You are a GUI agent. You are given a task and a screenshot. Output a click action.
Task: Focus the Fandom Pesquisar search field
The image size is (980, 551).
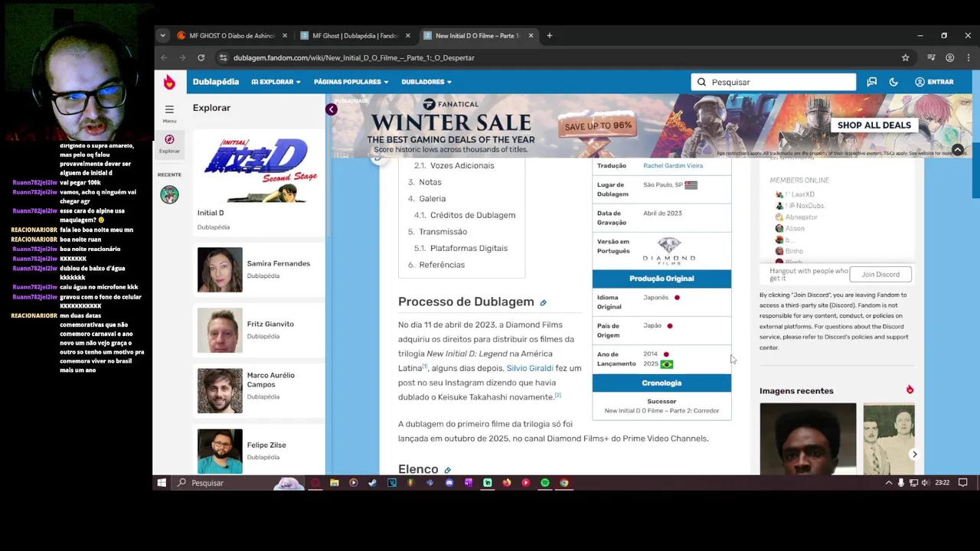pos(773,82)
